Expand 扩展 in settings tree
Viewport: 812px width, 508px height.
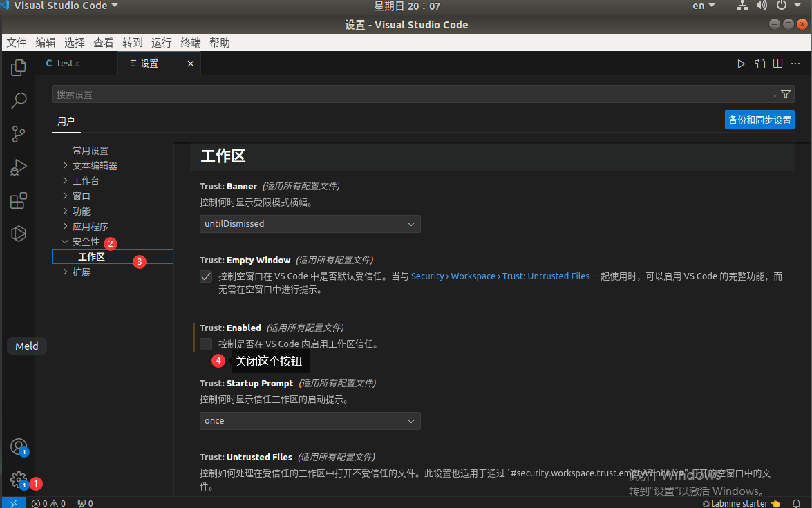[65, 272]
